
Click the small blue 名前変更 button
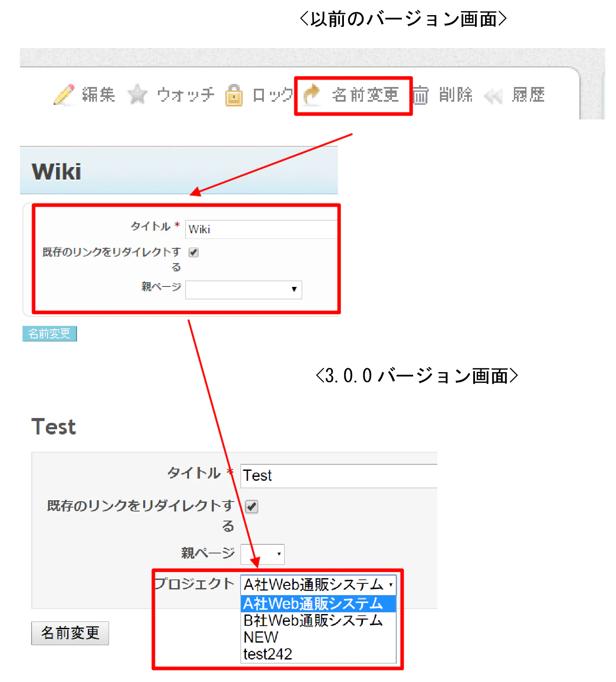click(49, 334)
